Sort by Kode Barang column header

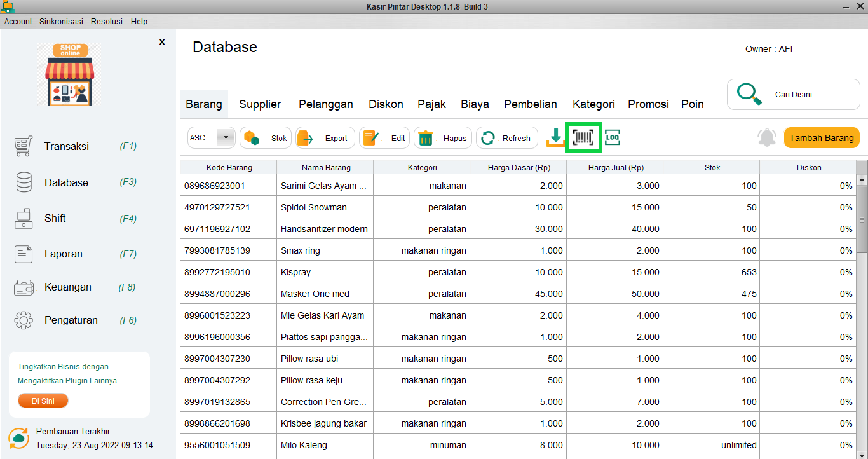(229, 167)
